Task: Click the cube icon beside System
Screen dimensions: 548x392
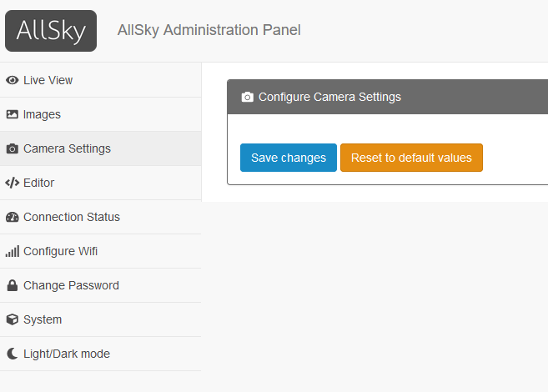Action: pyautogui.click(x=13, y=319)
